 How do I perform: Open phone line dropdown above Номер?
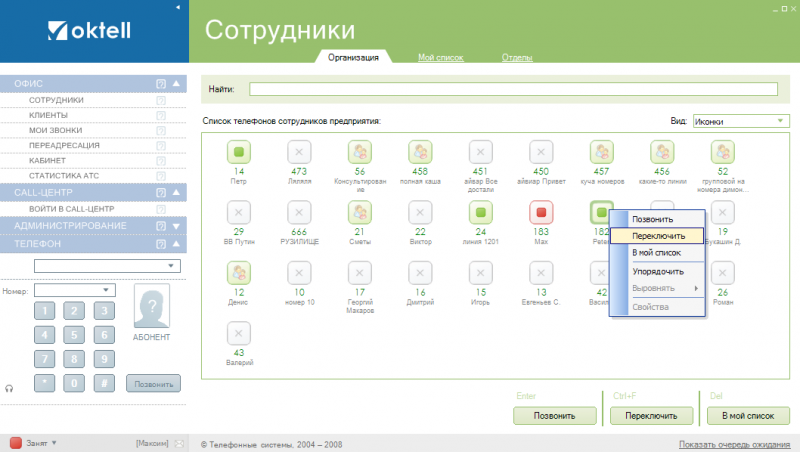coord(107,266)
